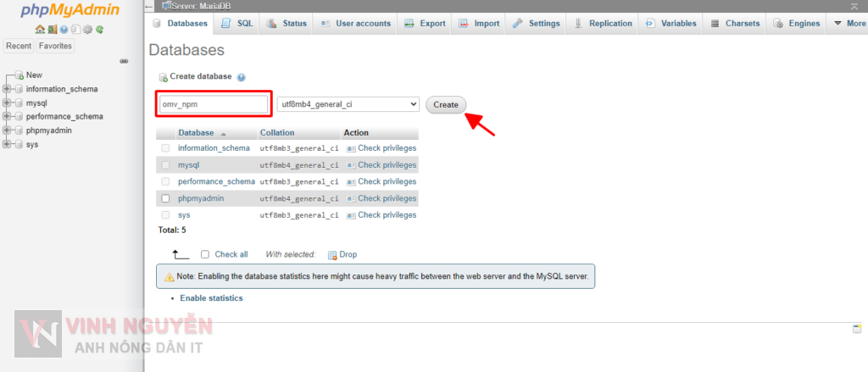Check privileges for performance_schema
The width and height of the screenshot is (868, 372).
[381, 181]
